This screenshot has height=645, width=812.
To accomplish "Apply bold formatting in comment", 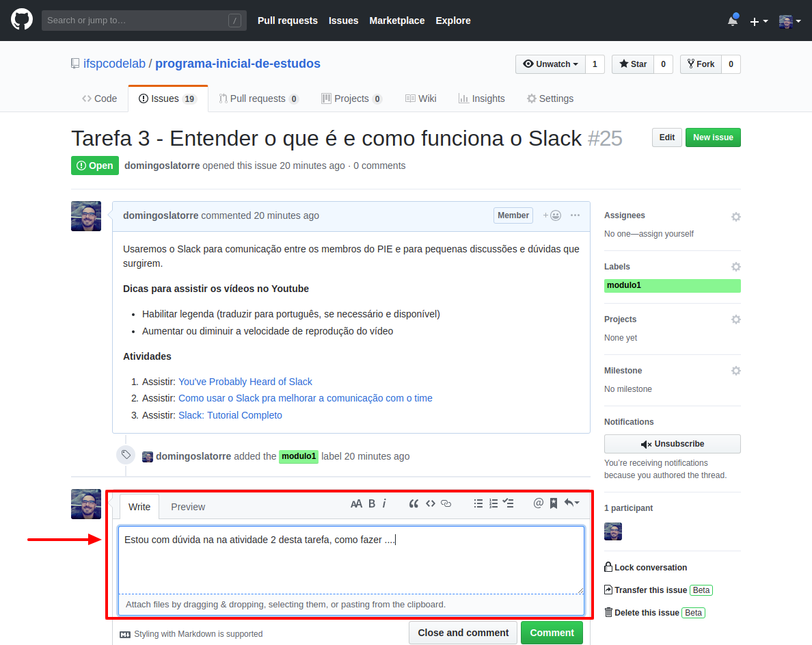I will click(x=372, y=503).
